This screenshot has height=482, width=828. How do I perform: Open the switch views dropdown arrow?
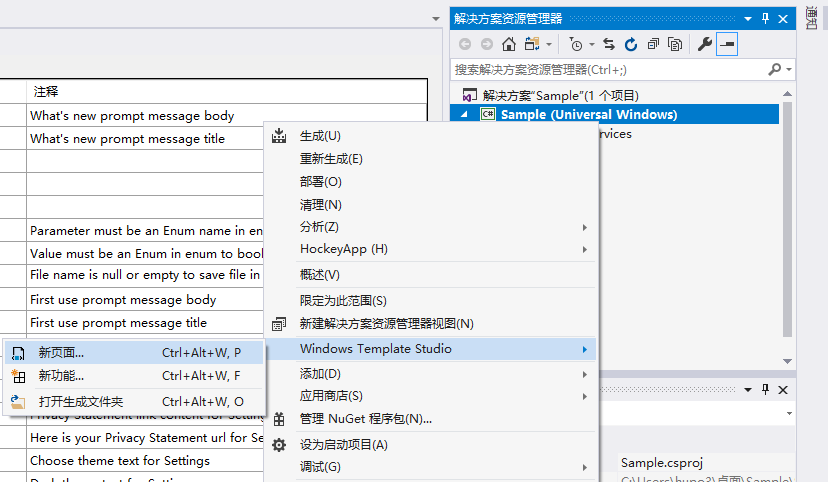coord(549,45)
